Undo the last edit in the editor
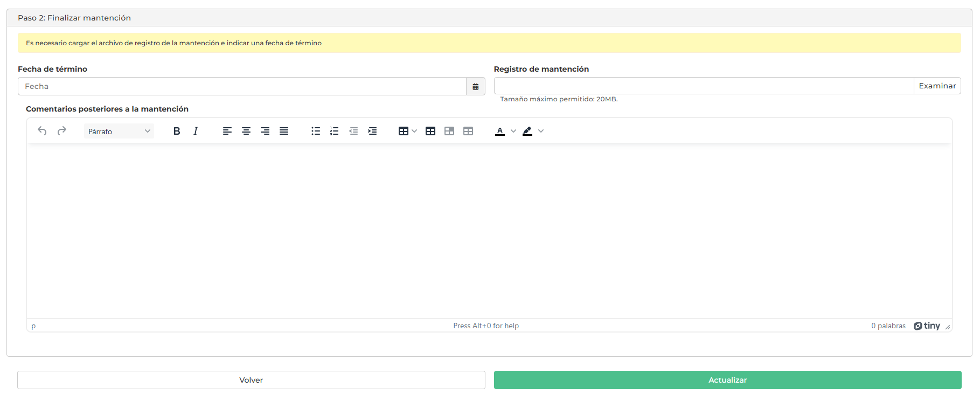Image resolution: width=980 pixels, height=401 pixels. pos(42,131)
